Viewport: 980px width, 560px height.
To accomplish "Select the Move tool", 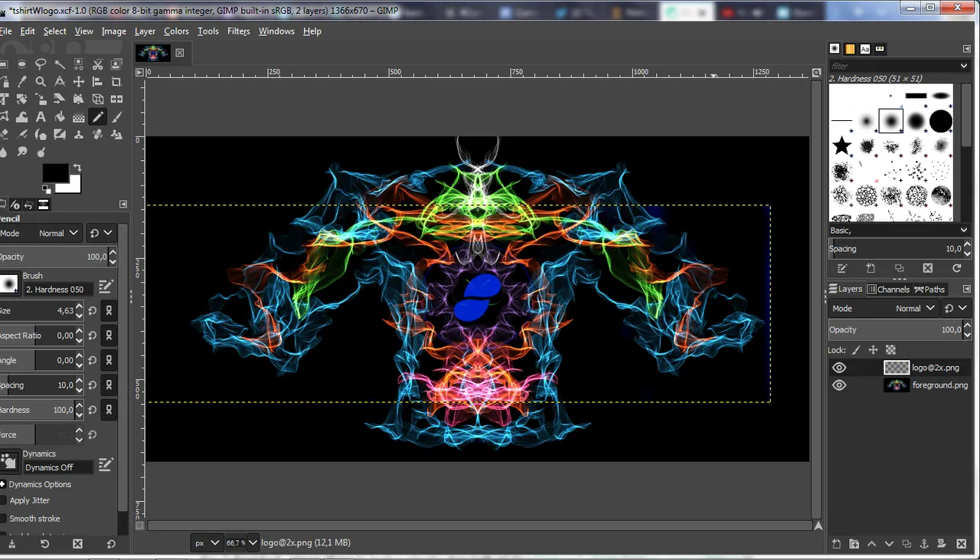I will coord(79,82).
